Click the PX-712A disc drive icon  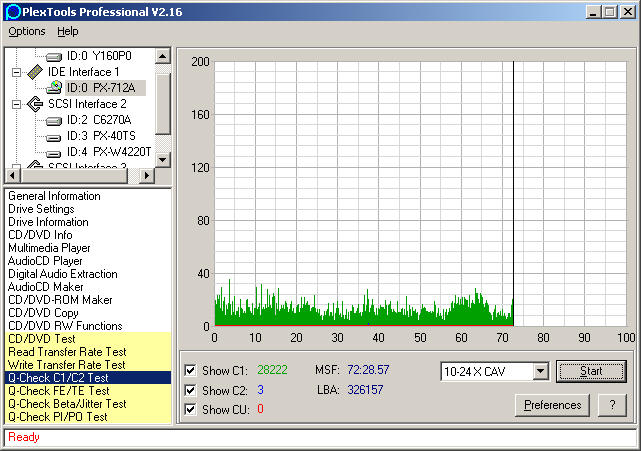(x=54, y=87)
